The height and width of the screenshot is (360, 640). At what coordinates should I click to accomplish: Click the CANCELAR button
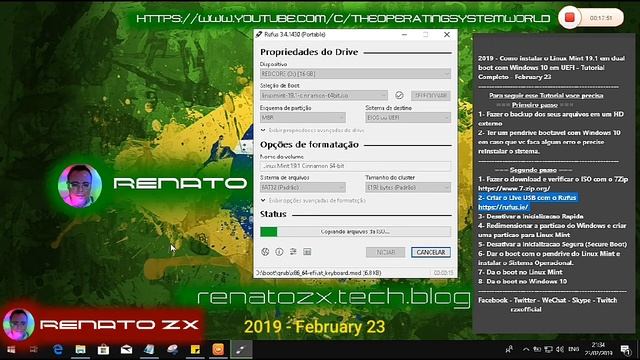[431, 252]
